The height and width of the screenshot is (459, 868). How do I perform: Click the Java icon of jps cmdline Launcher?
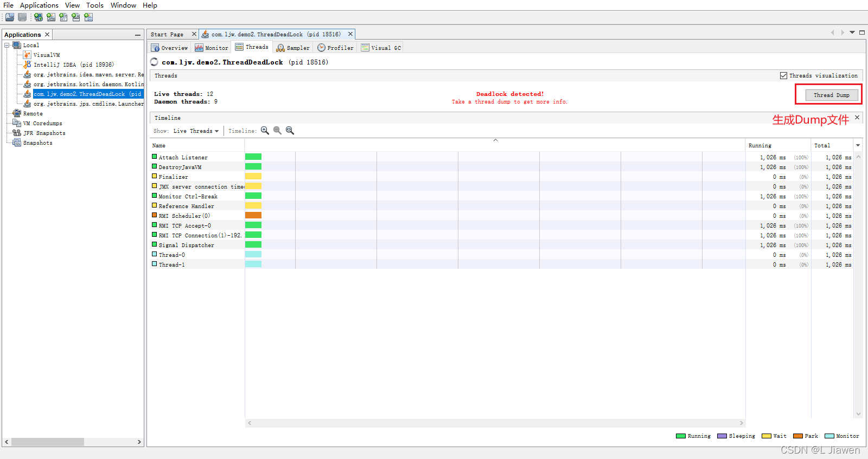pyautogui.click(x=27, y=104)
